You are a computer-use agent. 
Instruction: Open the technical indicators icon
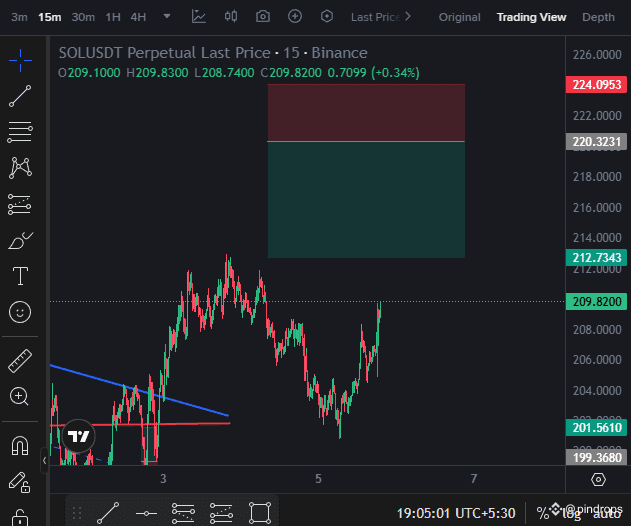[198, 17]
